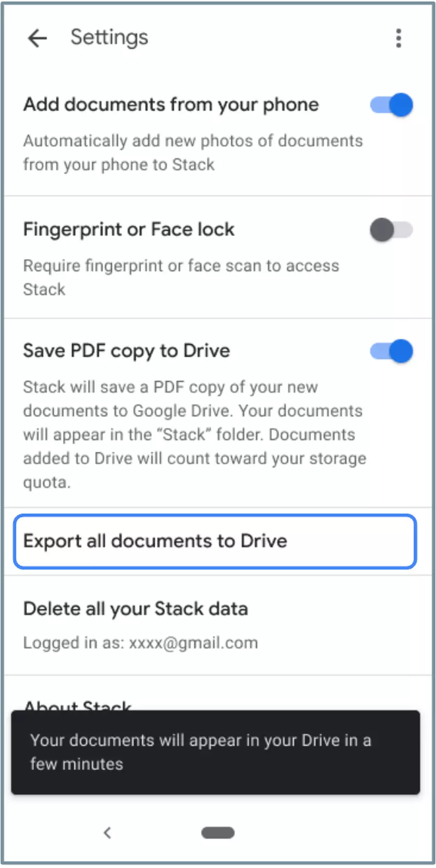The height and width of the screenshot is (868, 436).
Task: Click the "Require fingerprint or face scan" description
Action: 181,277
